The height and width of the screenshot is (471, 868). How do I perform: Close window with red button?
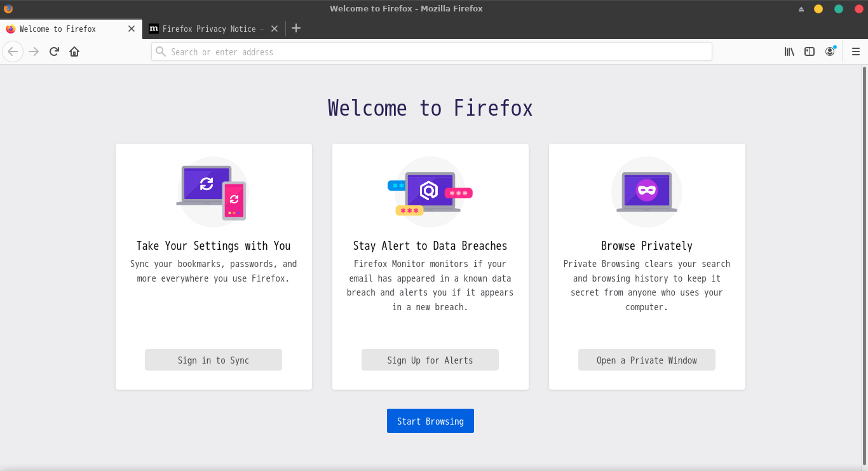858,9
